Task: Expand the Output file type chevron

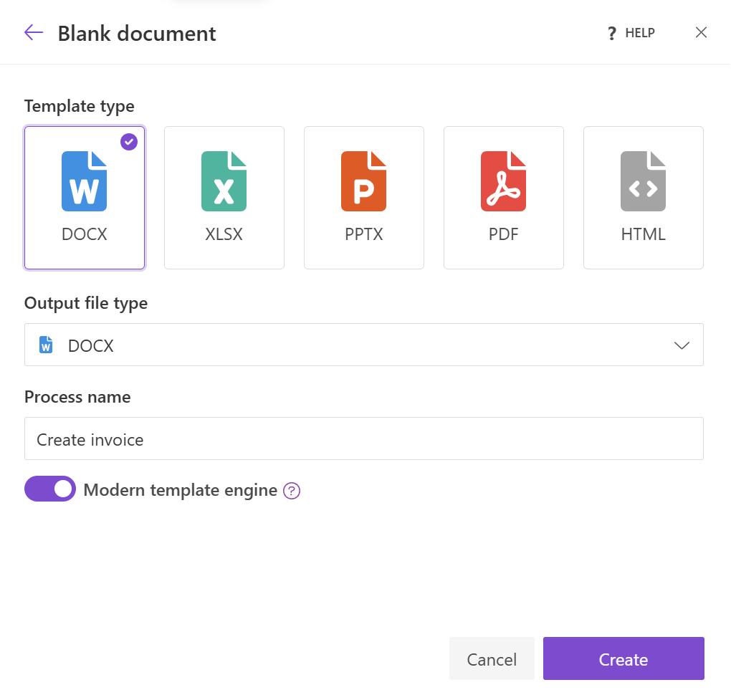Action: (682, 345)
